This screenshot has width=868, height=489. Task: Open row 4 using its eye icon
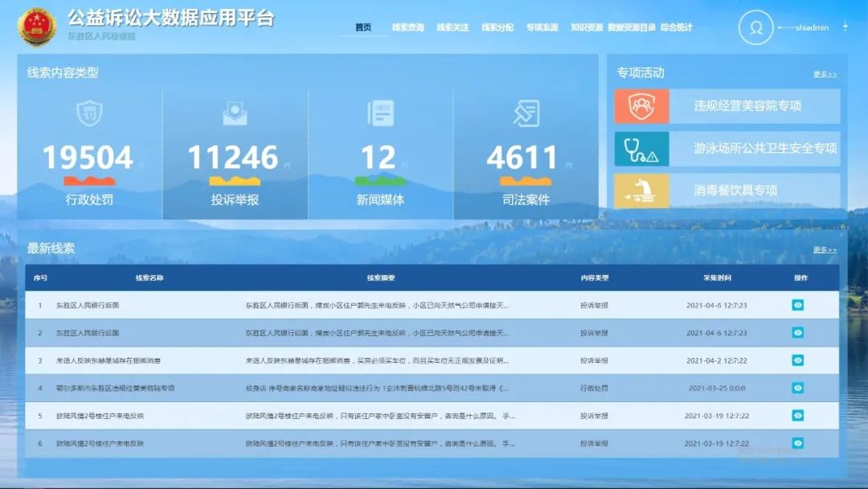797,388
